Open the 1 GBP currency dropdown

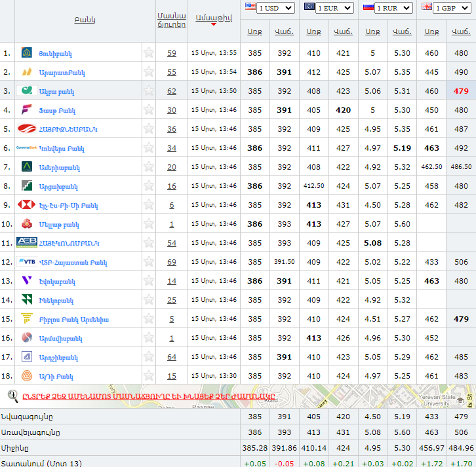coord(452,8)
